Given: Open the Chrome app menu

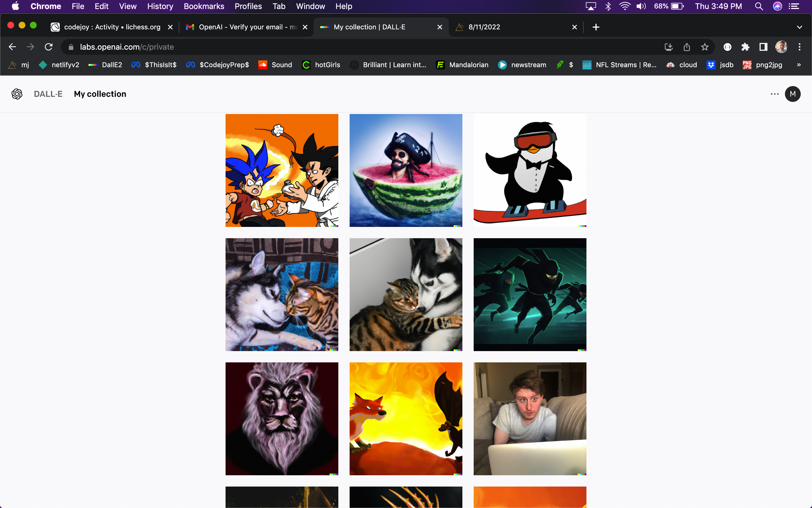Looking at the screenshot, I should coord(46,6).
